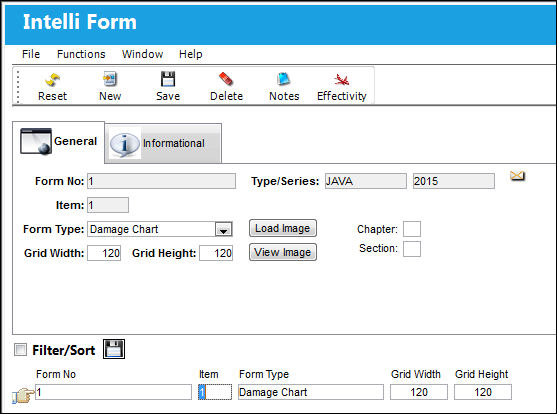
Task: Click the Form Type column header
Action: tap(264, 374)
